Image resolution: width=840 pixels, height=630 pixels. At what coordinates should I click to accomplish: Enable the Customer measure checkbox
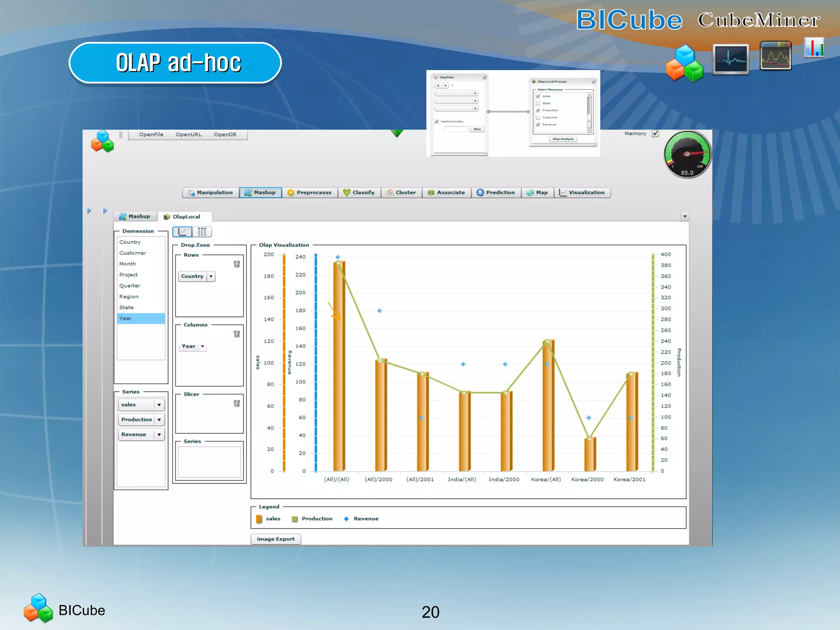point(538,117)
